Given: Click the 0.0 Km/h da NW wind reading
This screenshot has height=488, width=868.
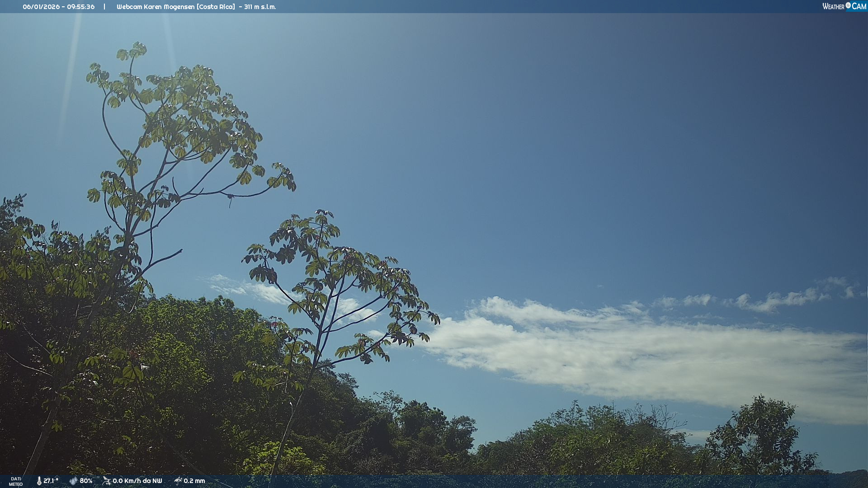Looking at the screenshot, I should pyautogui.click(x=137, y=481).
